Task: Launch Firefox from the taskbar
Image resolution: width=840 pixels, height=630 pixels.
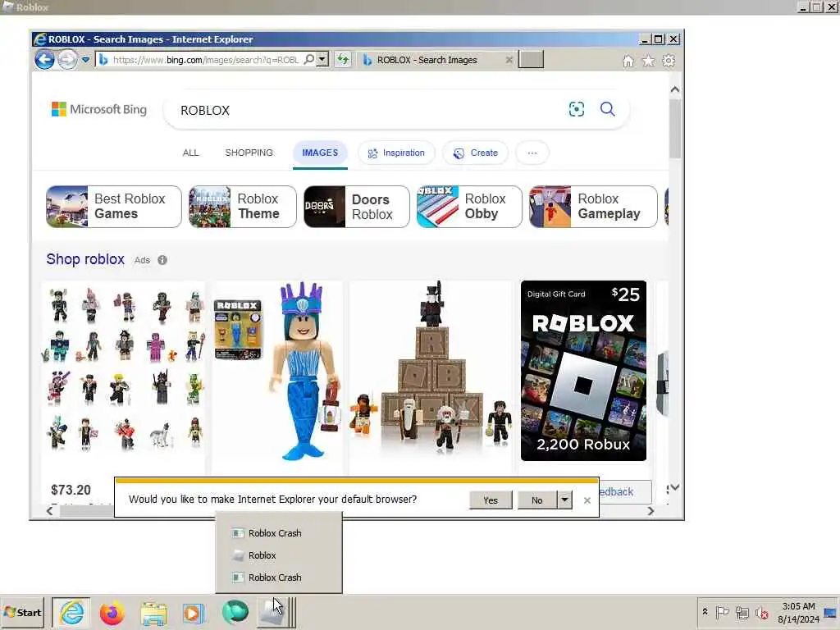Action: point(112,613)
